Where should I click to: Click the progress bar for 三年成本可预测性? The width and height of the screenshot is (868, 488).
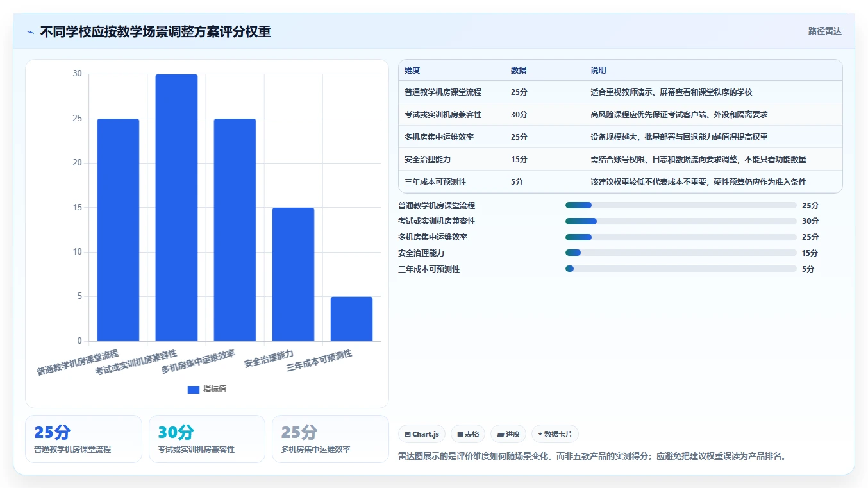point(681,269)
